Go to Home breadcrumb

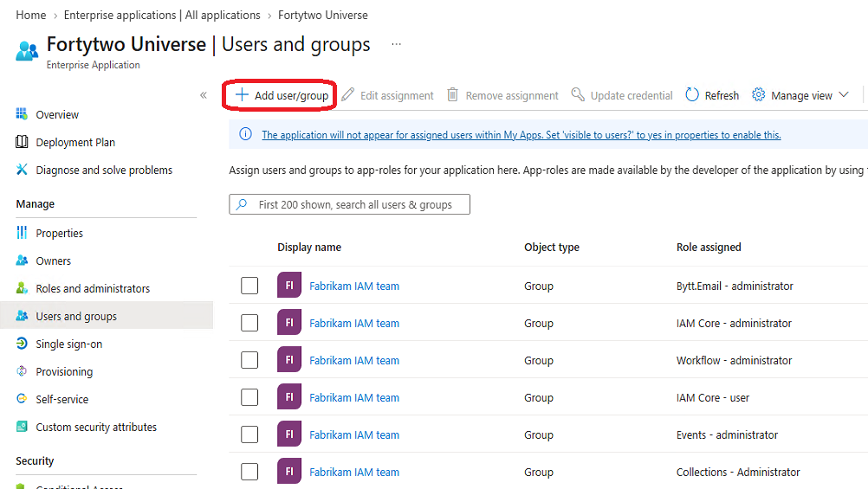(x=31, y=15)
